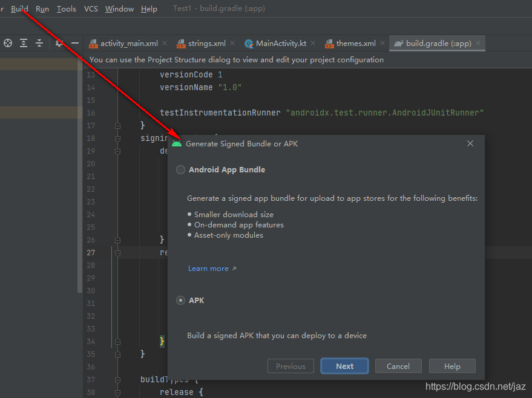
Task: Collapse the buildTypes fold at line 37
Action: [x=118, y=380]
